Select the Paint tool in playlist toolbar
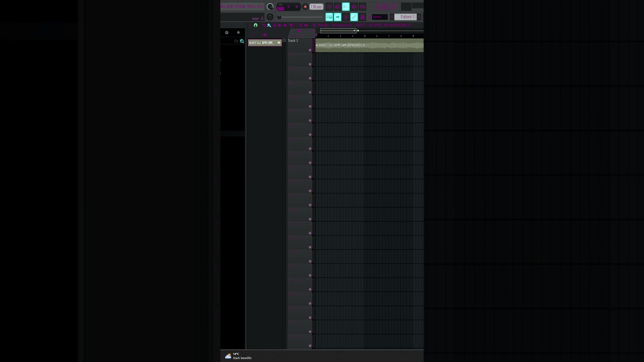Image resolution: width=644 pixels, height=362 pixels. click(269, 25)
